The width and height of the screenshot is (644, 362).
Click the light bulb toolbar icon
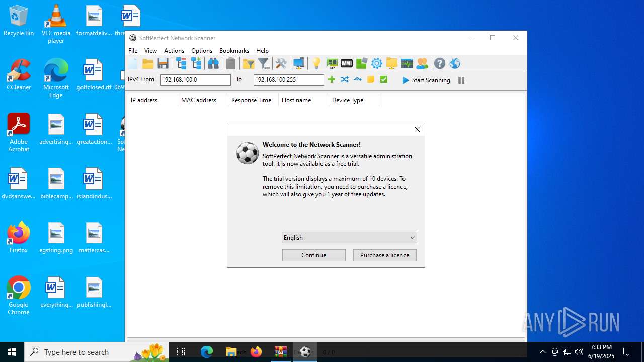[316, 63]
